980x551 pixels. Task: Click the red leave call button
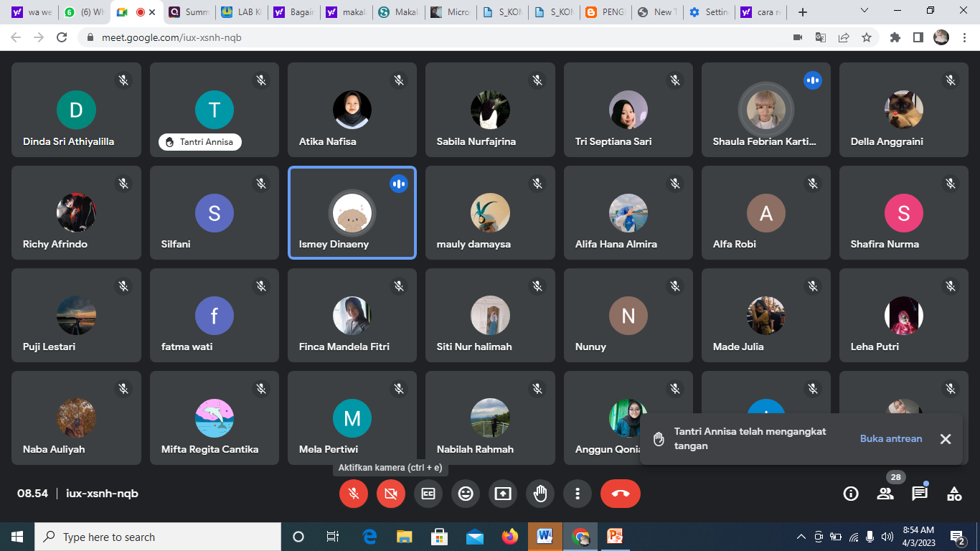pos(620,494)
